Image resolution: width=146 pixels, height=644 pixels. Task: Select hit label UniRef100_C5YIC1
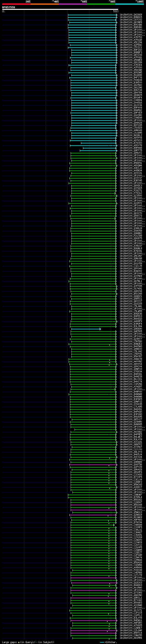pyautogui.click(x=131, y=48)
